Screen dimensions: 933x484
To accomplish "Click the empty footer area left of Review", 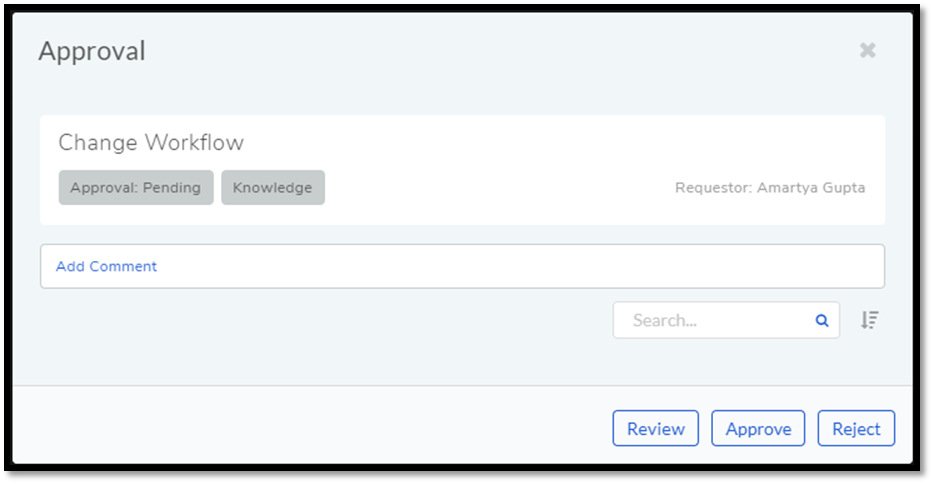I will coord(309,427).
